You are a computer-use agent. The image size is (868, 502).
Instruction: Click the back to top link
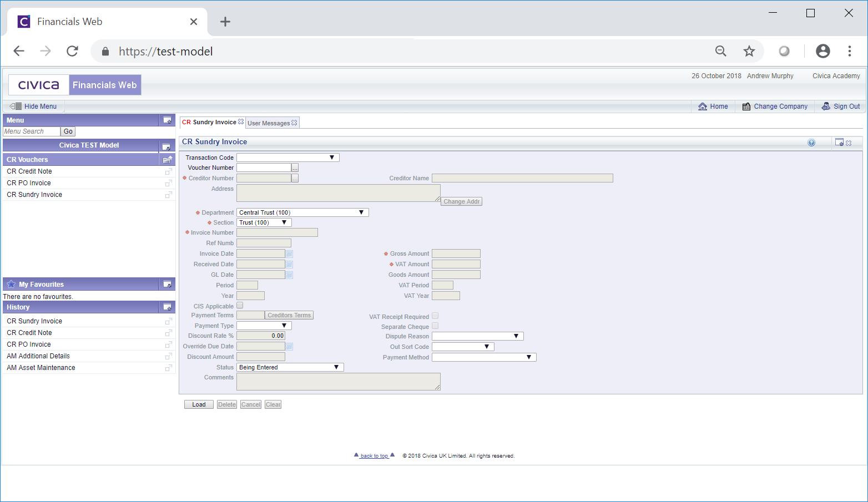point(374,456)
